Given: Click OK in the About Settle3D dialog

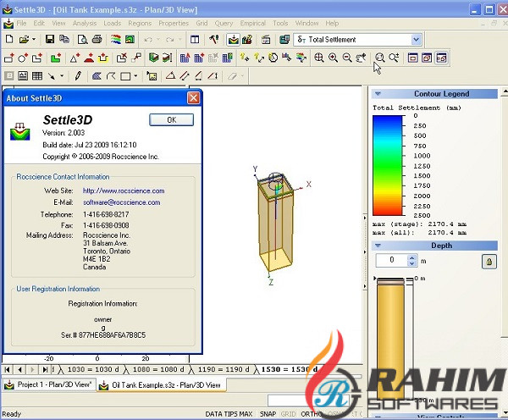Looking at the screenshot, I should pos(171,120).
